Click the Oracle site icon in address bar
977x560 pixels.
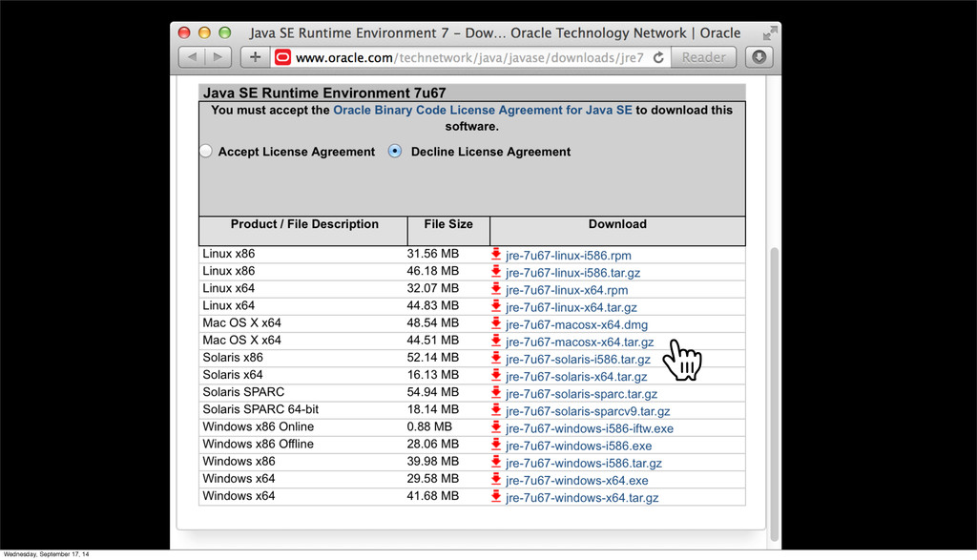click(x=282, y=57)
